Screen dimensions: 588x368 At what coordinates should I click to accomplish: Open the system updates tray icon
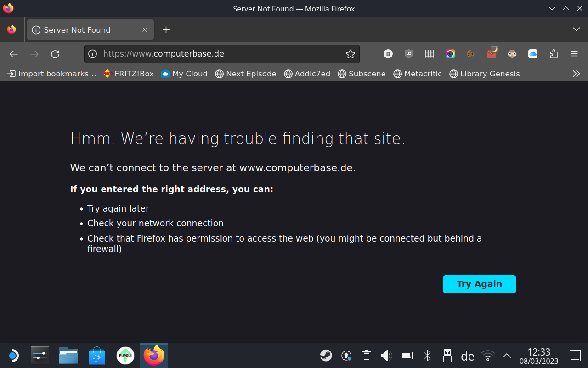point(346,356)
